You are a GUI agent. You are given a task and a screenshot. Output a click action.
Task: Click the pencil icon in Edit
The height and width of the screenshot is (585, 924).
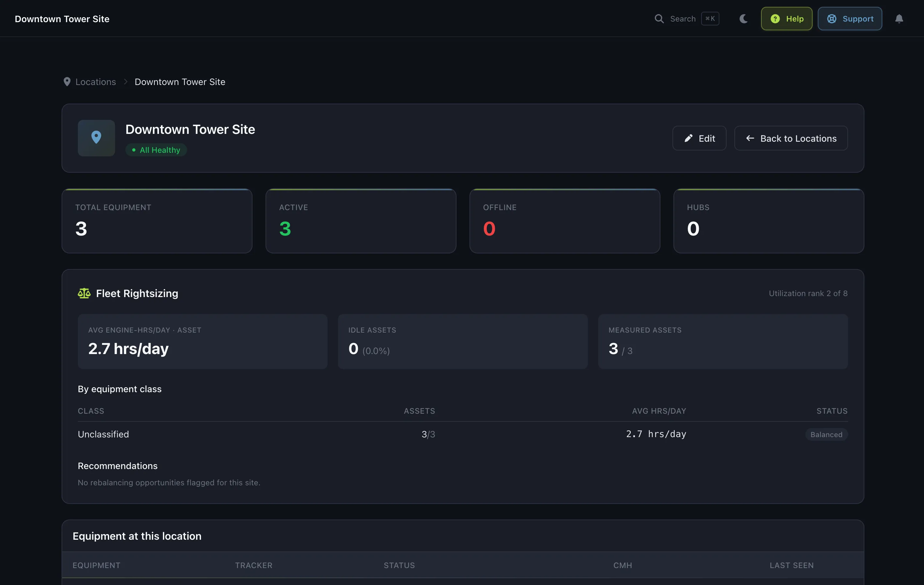click(688, 138)
